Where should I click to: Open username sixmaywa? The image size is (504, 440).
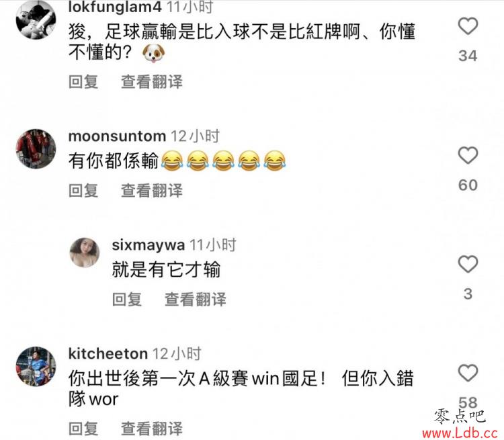pyautogui.click(x=149, y=246)
